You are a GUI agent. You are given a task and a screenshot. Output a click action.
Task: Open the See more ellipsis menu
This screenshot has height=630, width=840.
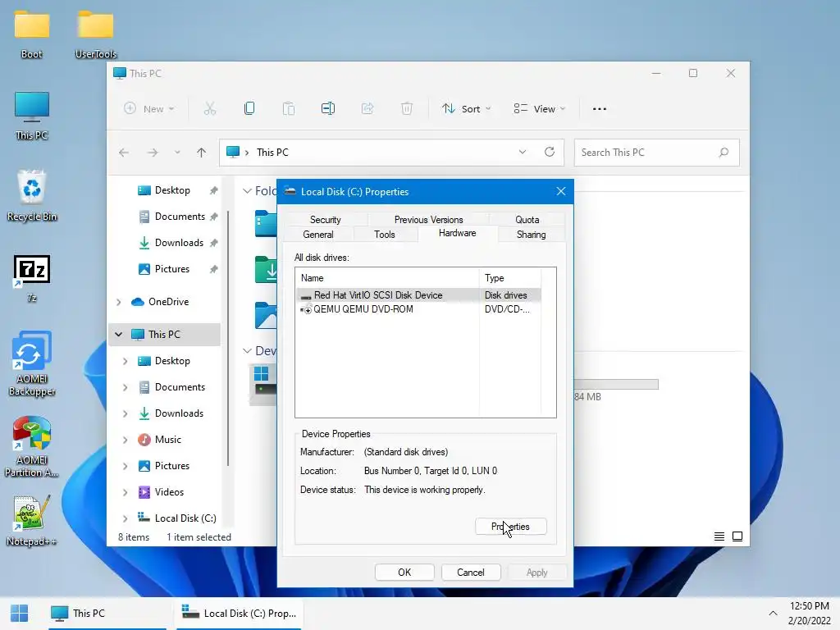point(600,109)
